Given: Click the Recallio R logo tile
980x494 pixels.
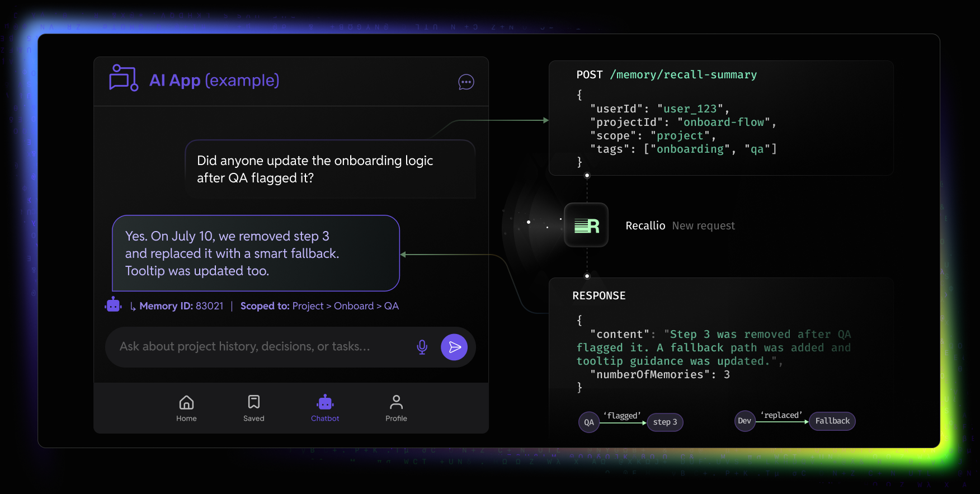Looking at the screenshot, I should [x=586, y=225].
